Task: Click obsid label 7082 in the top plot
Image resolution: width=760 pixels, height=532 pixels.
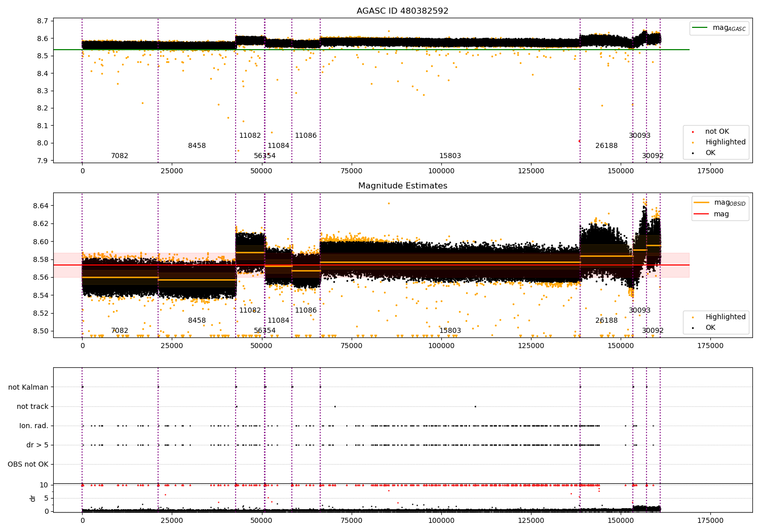Action: click(120, 156)
